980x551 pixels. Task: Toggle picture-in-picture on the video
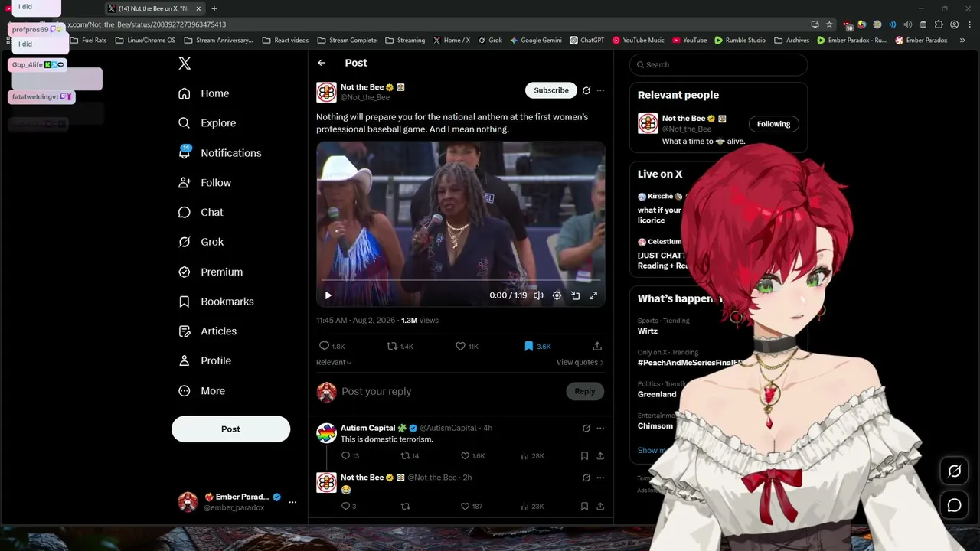[x=575, y=295]
